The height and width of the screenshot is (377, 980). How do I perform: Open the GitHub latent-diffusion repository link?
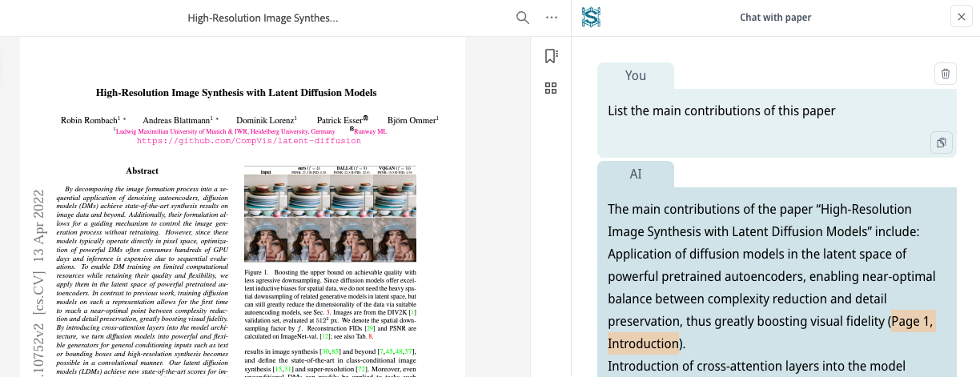click(248, 141)
